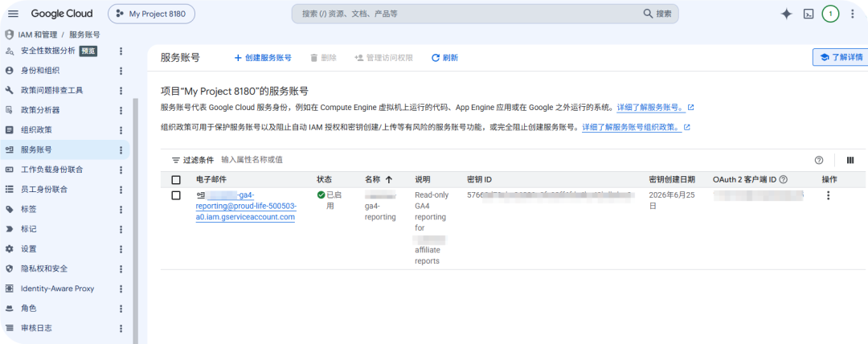Click the 搜索 search button

(658, 14)
